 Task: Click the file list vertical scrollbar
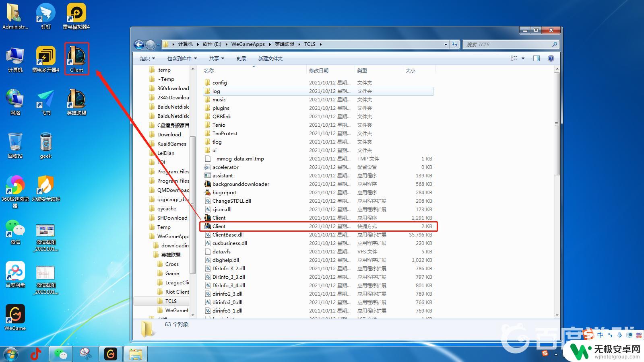(x=557, y=124)
